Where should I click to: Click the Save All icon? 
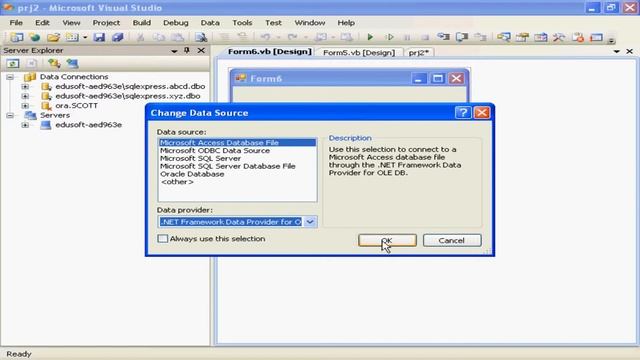point(118,38)
